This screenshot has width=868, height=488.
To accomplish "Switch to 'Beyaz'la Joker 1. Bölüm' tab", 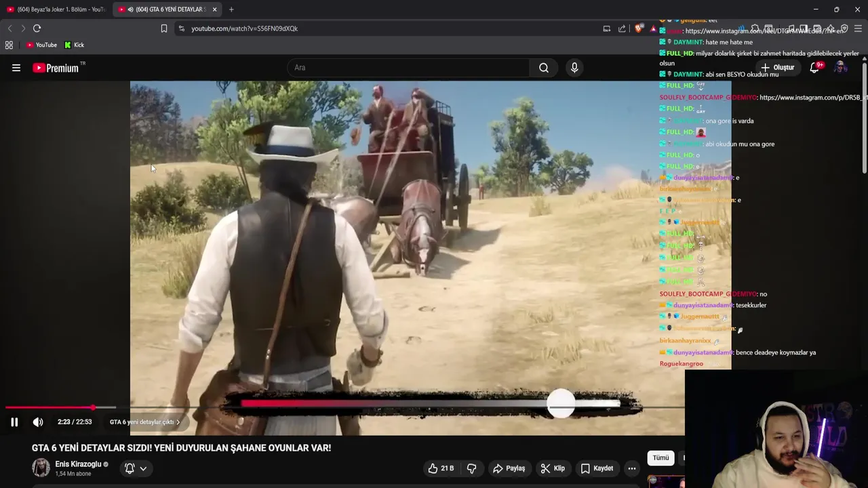I will [x=57, y=9].
